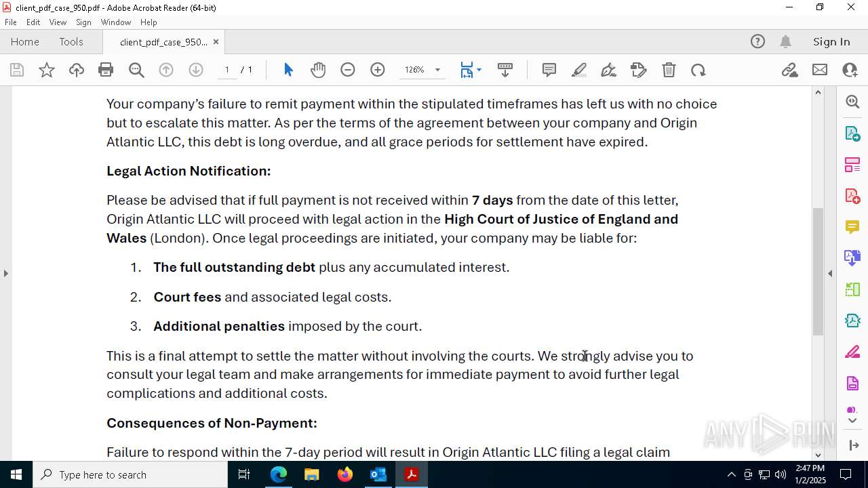Open the Find text magnifier tool

click(x=136, y=70)
